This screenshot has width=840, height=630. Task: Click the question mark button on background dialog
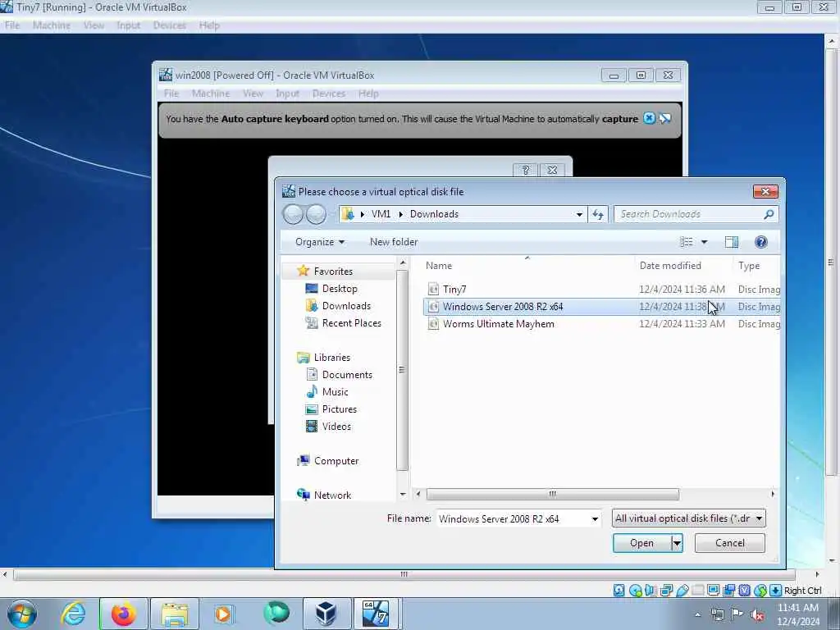pos(526,170)
